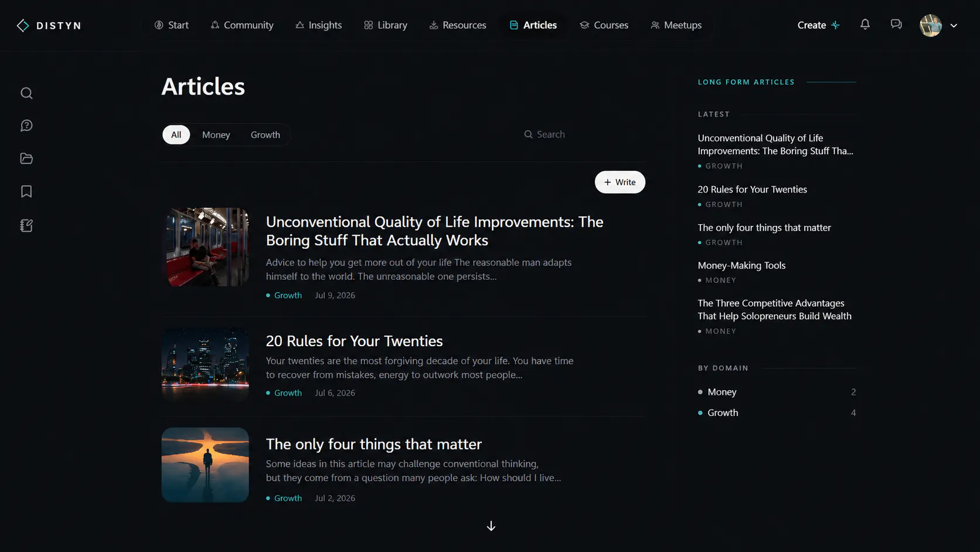Open the sidebar search icon
The image size is (980, 552).
[x=26, y=93]
